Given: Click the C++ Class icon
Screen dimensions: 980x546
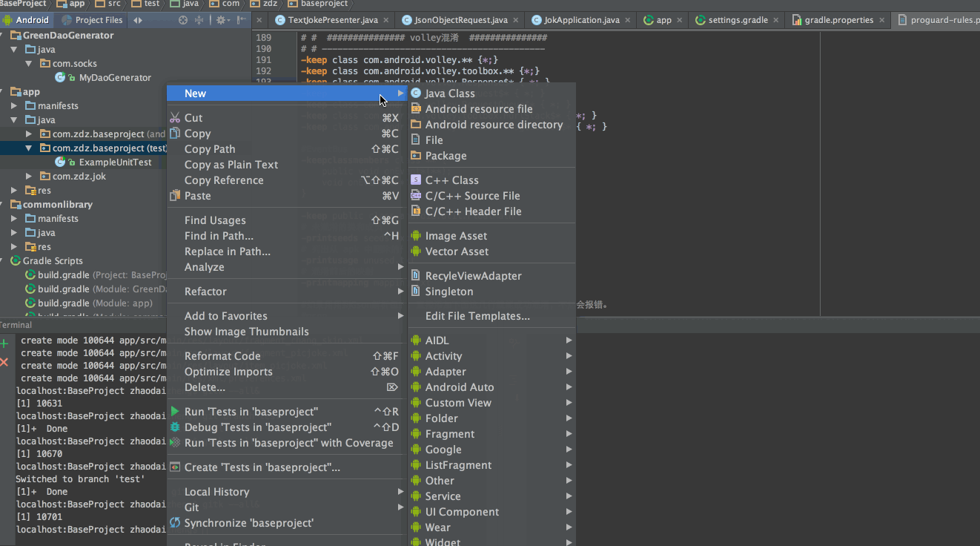Looking at the screenshot, I should coord(416,180).
